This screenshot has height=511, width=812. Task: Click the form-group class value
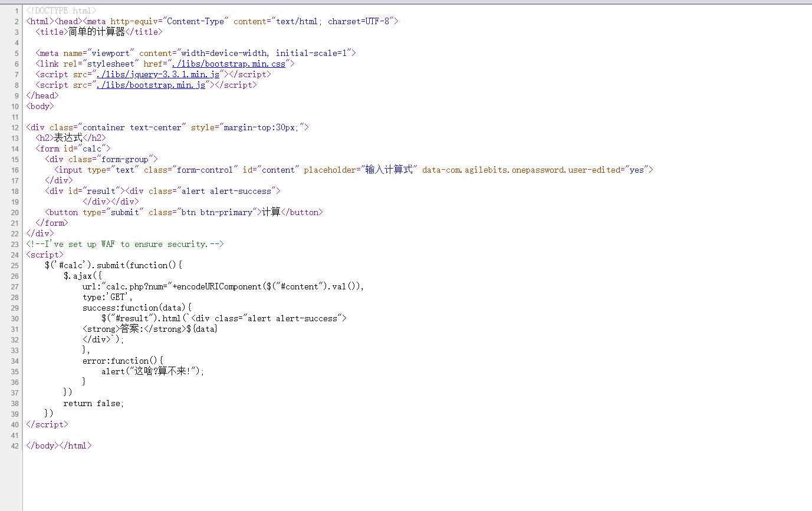125,159
